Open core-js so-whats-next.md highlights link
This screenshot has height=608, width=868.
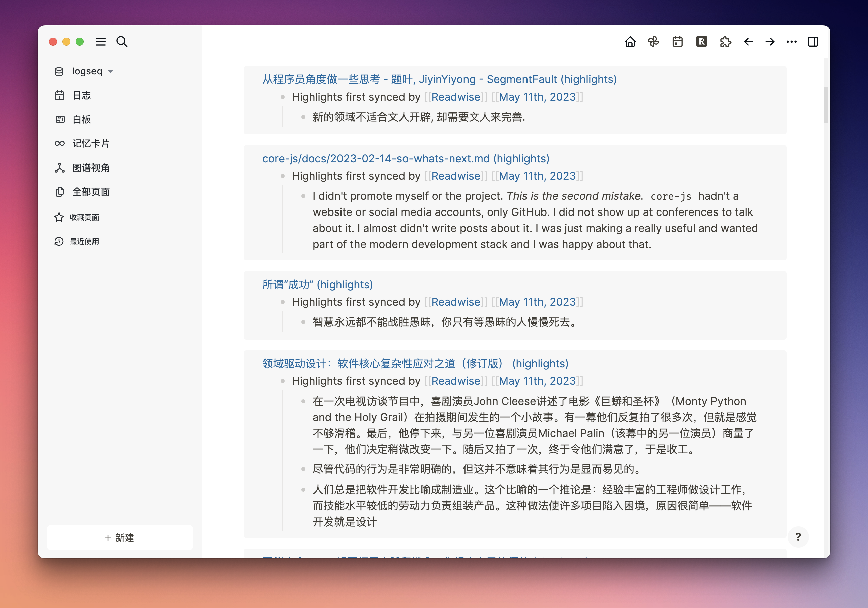click(x=406, y=159)
